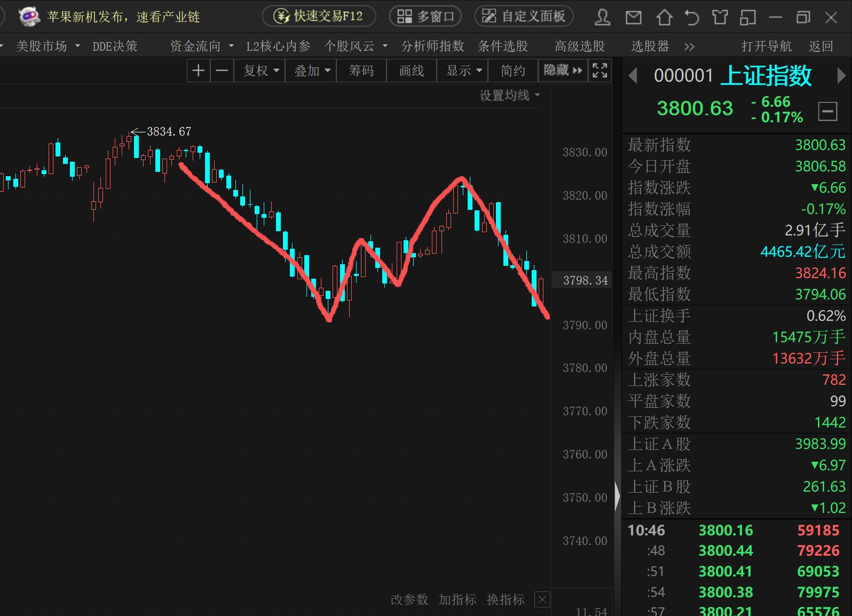The image size is (852, 616).
Task: Click tick row 10:46 price 3800.16
Action: (x=725, y=530)
